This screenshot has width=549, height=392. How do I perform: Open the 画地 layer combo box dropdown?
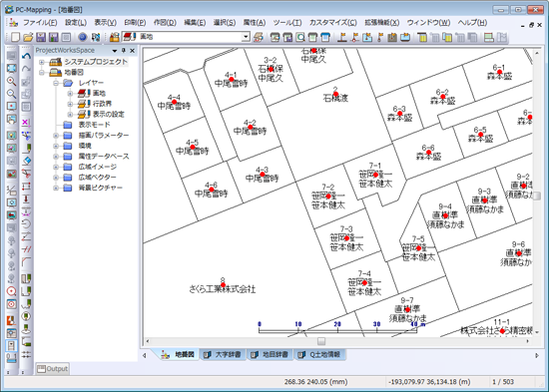tap(246, 37)
